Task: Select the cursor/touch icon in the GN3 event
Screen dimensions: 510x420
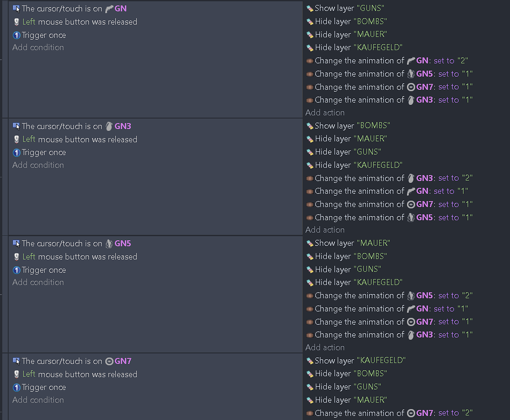Action: [x=15, y=126]
